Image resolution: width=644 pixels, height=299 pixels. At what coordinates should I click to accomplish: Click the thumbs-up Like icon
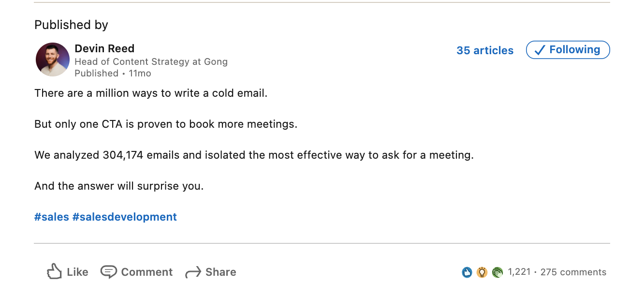point(54,271)
